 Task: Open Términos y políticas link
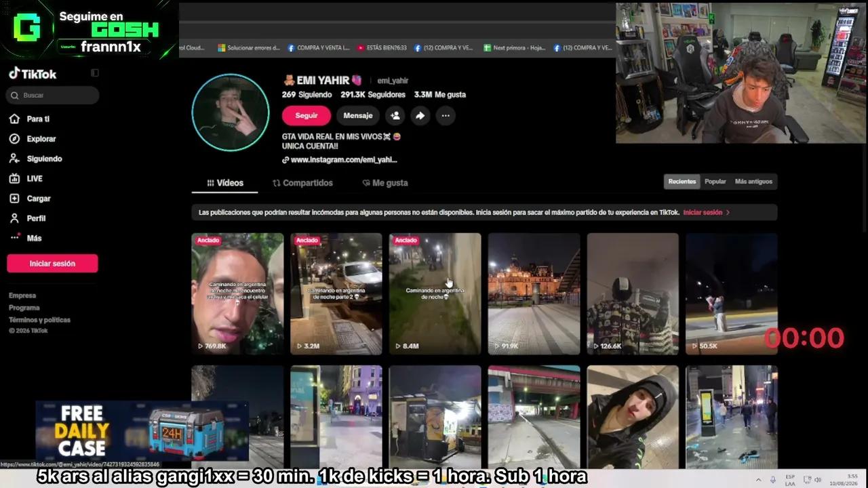(39, 320)
